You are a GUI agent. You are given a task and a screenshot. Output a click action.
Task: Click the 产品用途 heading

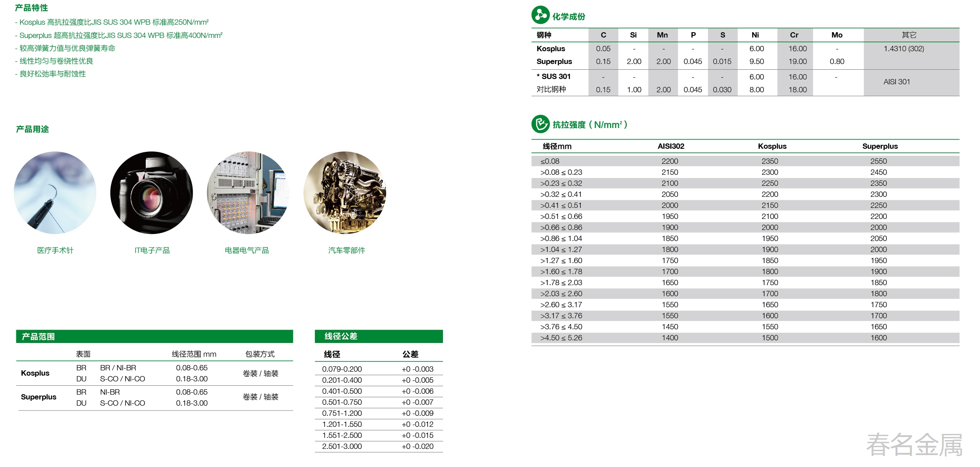coord(32,129)
